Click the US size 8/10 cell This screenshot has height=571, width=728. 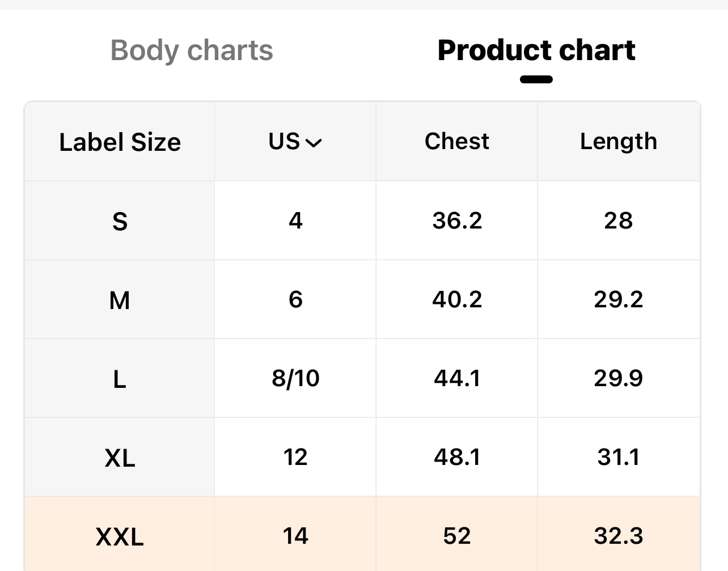295,378
